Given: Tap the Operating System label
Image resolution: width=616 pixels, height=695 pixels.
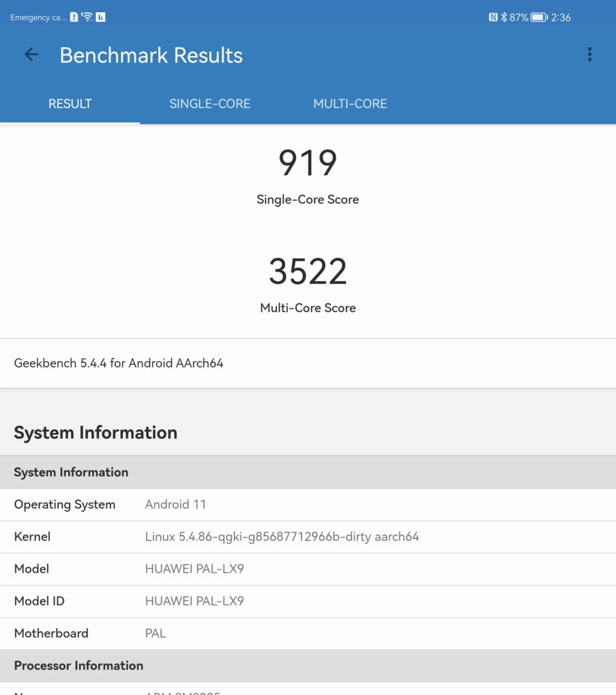Looking at the screenshot, I should (65, 505).
